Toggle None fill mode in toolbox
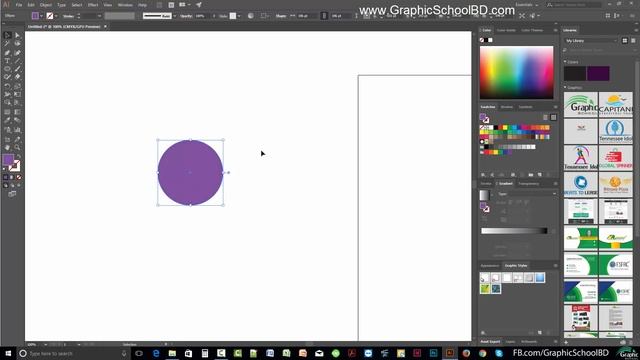The width and height of the screenshot is (640, 360). point(19,177)
